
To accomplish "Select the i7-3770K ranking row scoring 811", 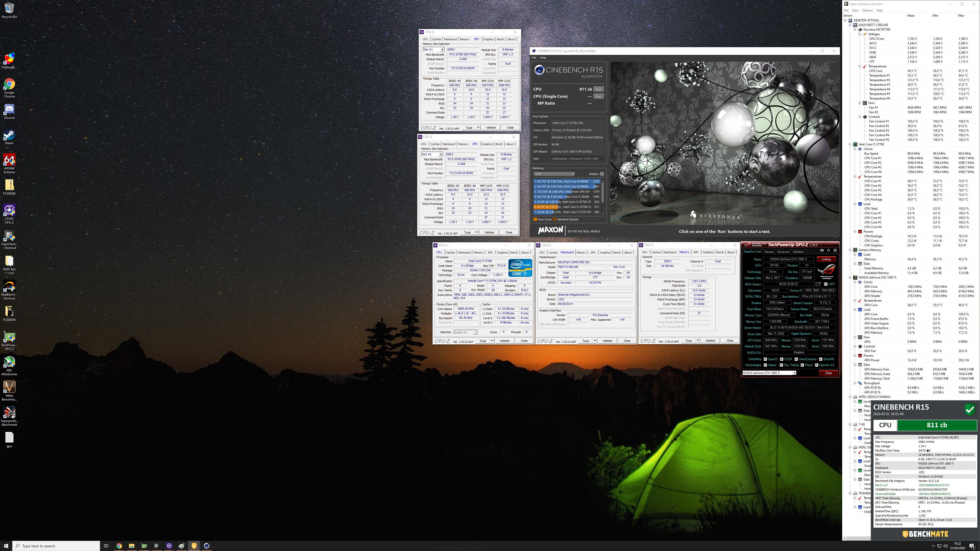I will pyautogui.click(x=567, y=207).
